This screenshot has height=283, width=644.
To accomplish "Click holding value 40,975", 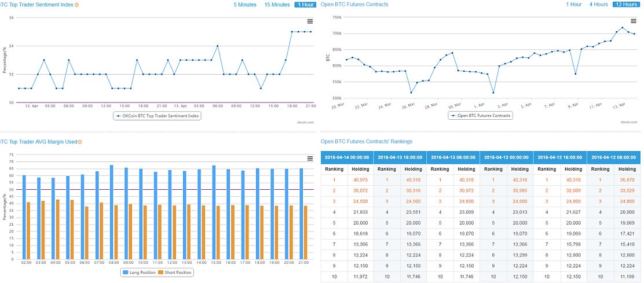I will [360, 179].
